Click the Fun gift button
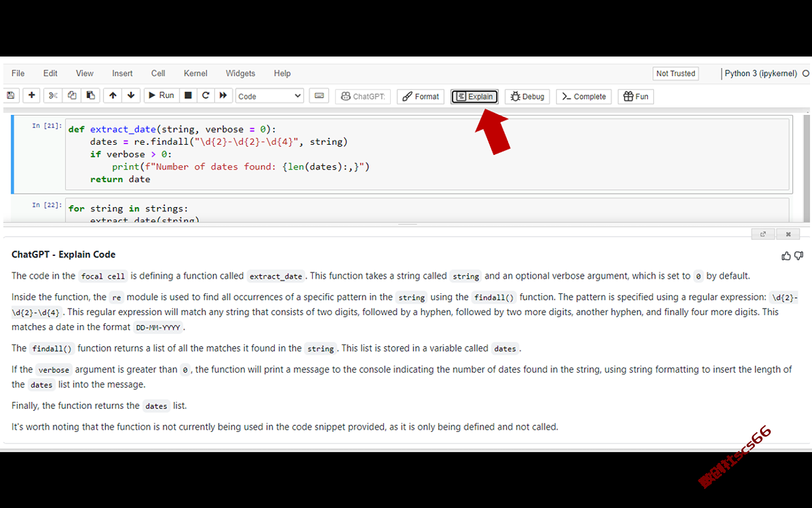The image size is (812, 508). (x=636, y=97)
